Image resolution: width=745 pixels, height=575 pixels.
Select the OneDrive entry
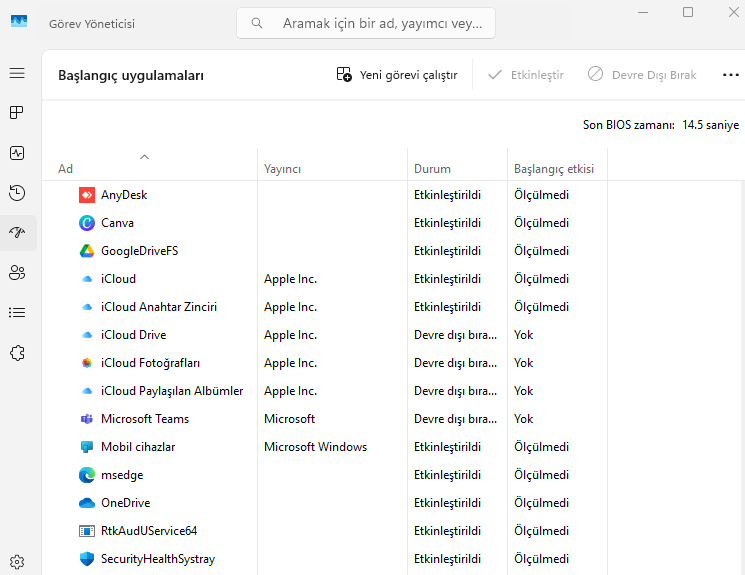tap(125, 503)
